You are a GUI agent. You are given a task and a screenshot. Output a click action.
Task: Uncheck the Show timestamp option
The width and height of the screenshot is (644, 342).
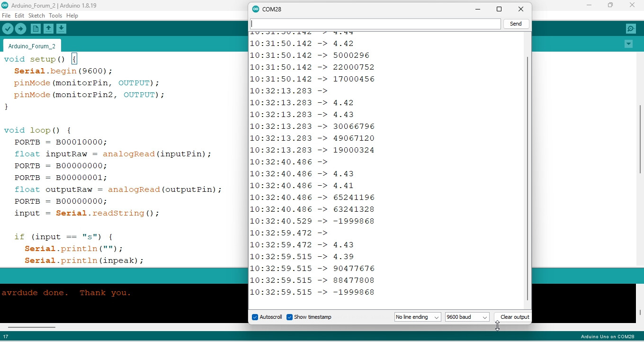[x=290, y=317]
